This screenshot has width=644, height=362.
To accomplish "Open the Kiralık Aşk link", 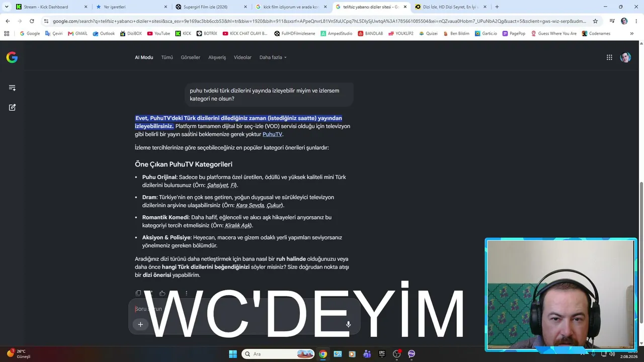I will pyautogui.click(x=237, y=226).
